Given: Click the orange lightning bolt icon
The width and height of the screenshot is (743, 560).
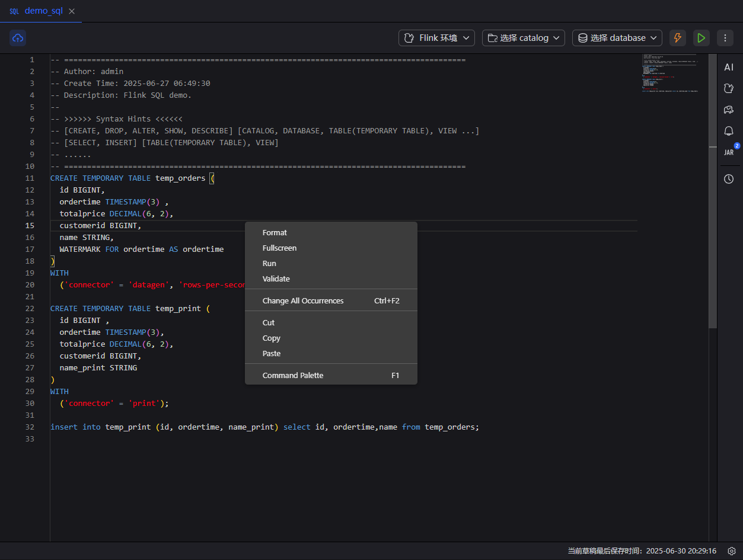Looking at the screenshot, I should click(677, 38).
